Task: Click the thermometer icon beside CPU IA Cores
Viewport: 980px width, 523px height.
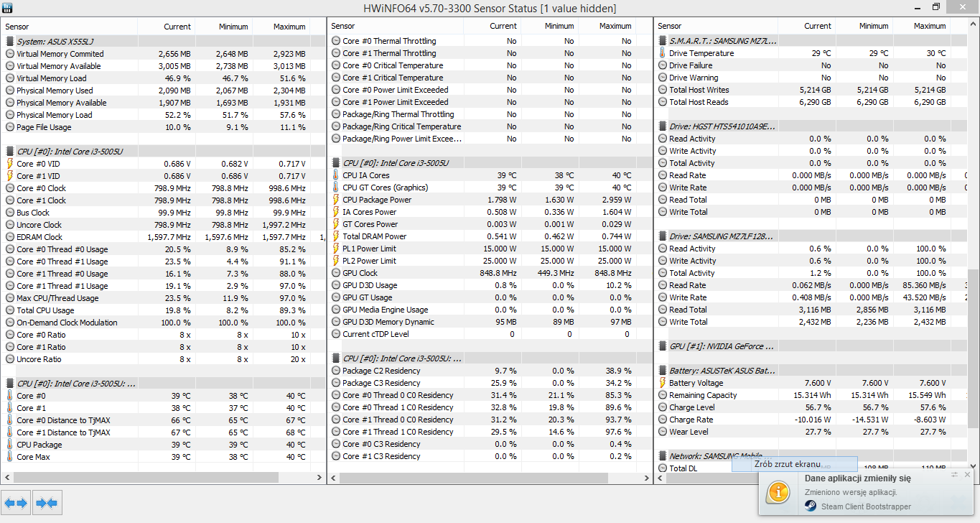Action: pos(334,175)
